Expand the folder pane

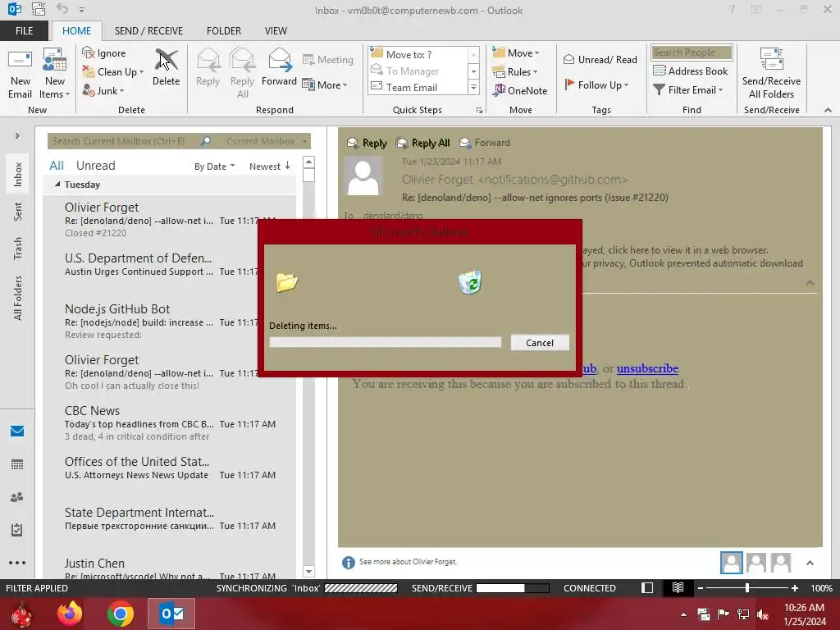[x=17, y=136]
